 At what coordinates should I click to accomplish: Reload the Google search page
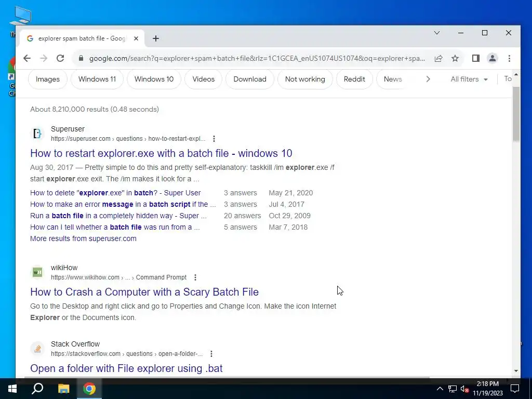click(x=60, y=58)
